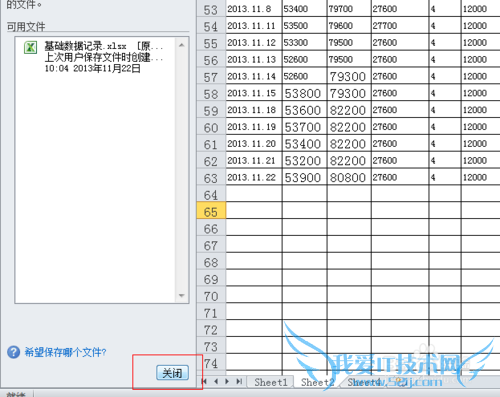Image resolution: width=500 pixels, height=397 pixels.
Task: Click cell 53700 in row 60
Action: click(304, 127)
